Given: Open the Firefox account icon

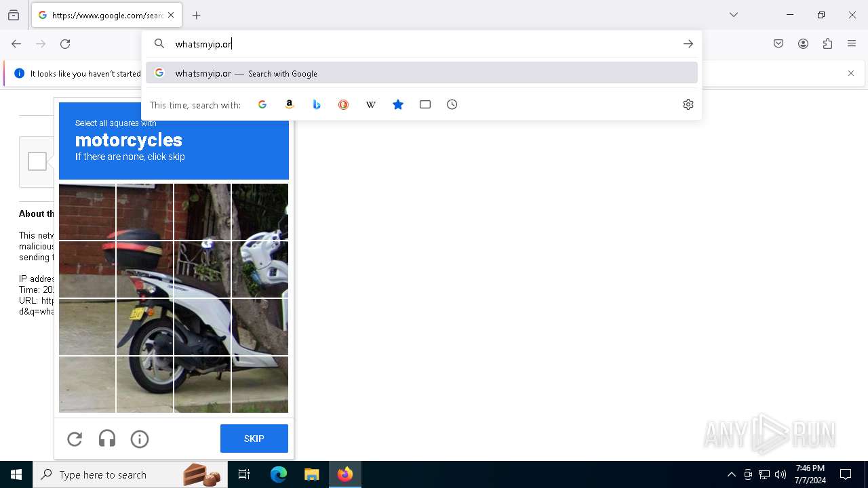Looking at the screenshot, I should coord(803,44).
